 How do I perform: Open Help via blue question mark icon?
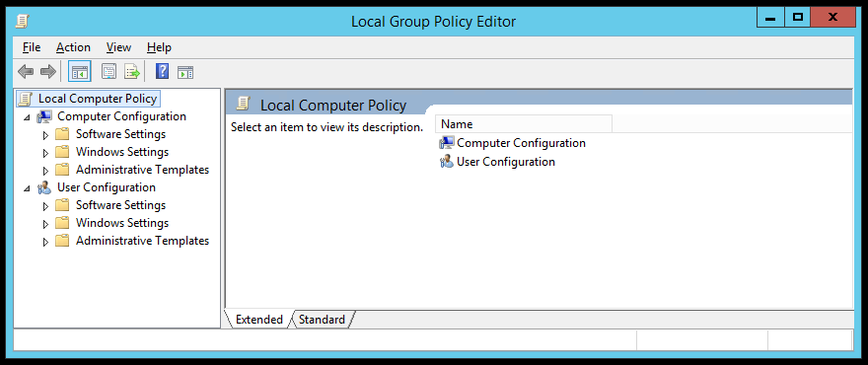click(162, 71)
